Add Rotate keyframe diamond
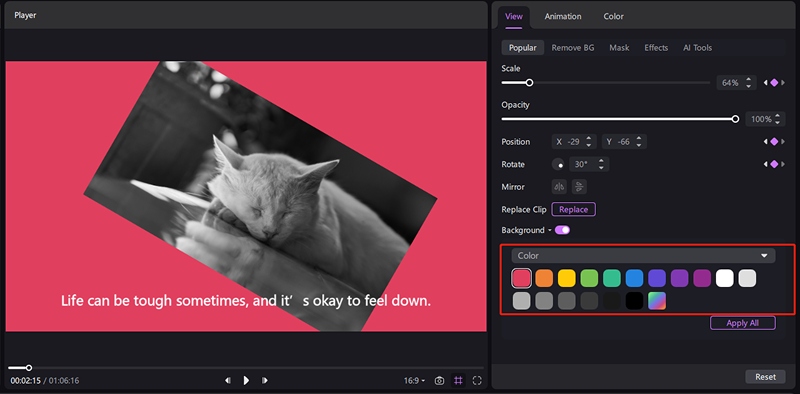 (774, 164)
